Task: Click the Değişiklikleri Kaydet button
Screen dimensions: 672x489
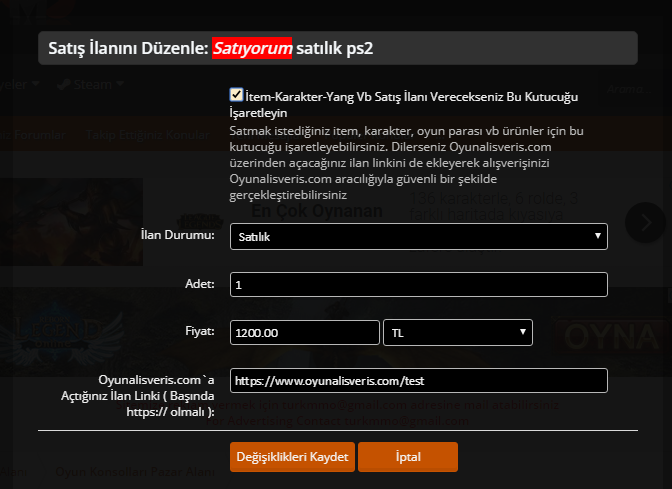Action: click(x=292, y=457)
